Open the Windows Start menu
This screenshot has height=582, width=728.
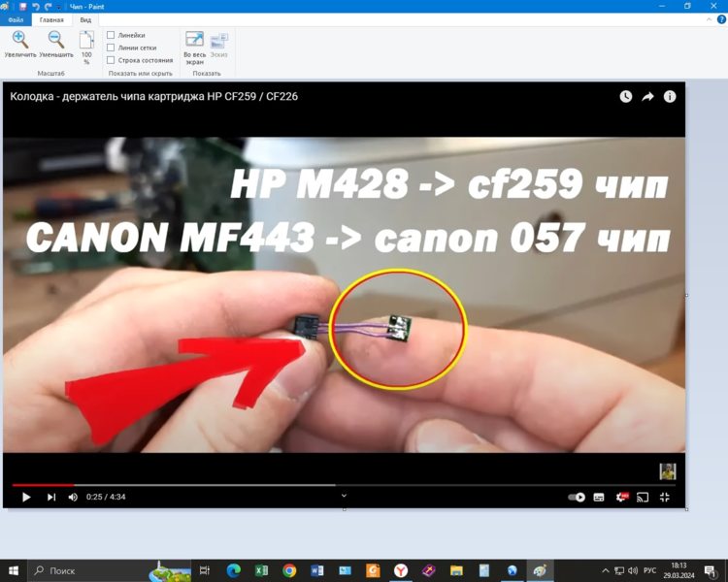pyautogui.click(x=14, y=570)
